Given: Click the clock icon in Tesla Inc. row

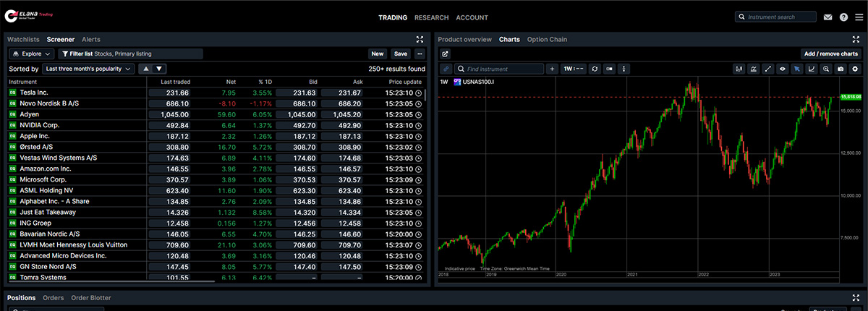Looking at the screenshot, I should pos(418,93).
